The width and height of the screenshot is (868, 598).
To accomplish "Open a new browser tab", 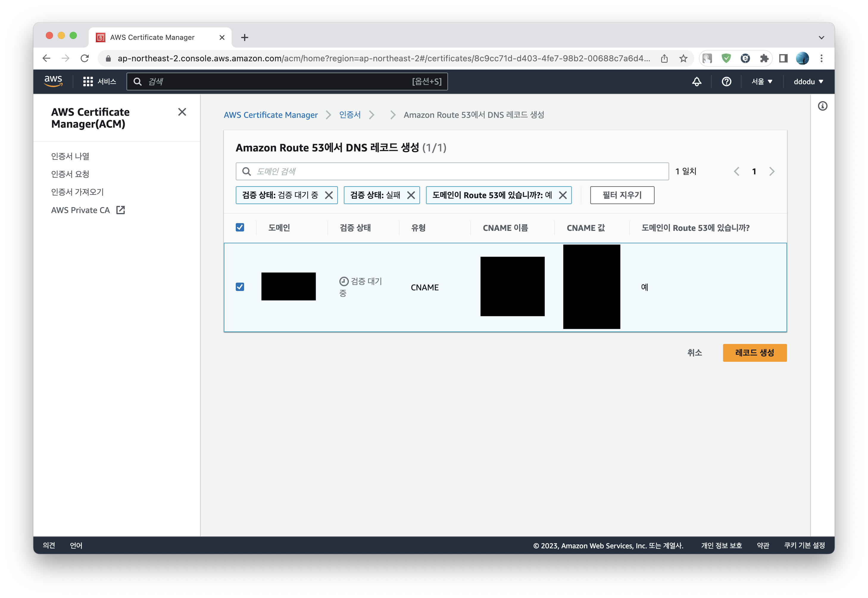I will pyautogui.click(x=245, y=37).
